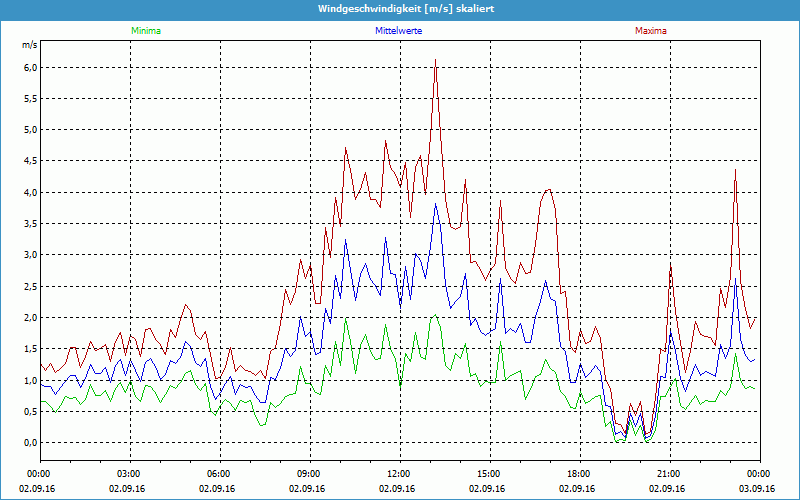Select the red Maxima legend label
This screenshot has height=500, width=800.
(x=650, y=31)
